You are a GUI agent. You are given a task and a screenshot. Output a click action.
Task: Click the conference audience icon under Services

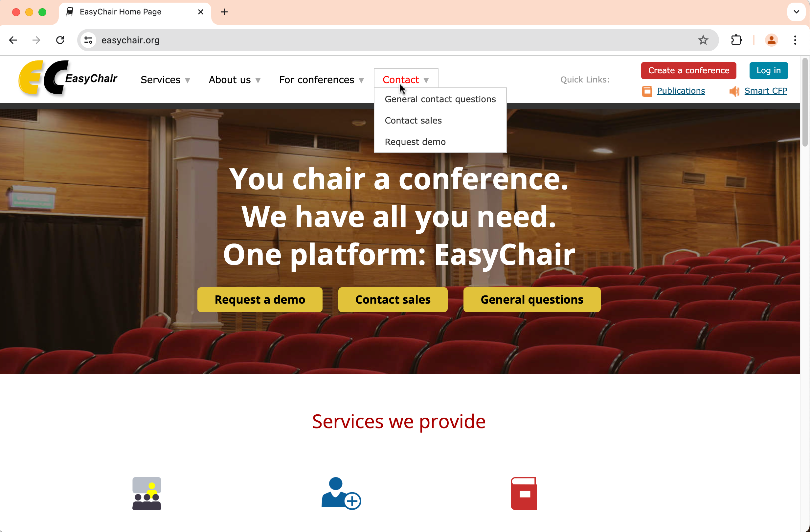click(147, 493)
